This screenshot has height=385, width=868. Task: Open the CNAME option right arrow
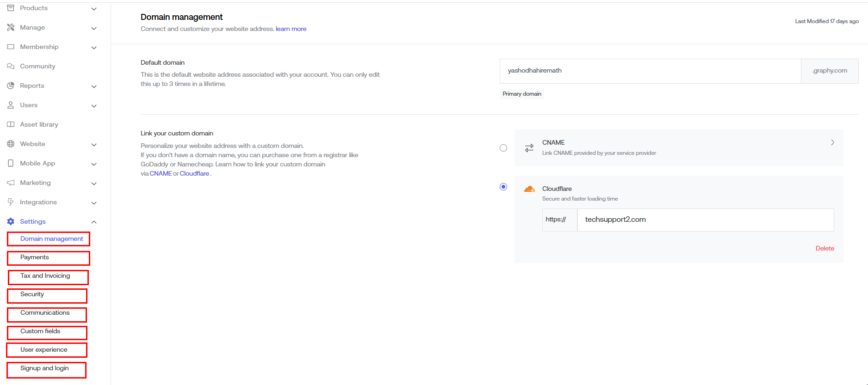pyautogui.click(x=832, y=142)
